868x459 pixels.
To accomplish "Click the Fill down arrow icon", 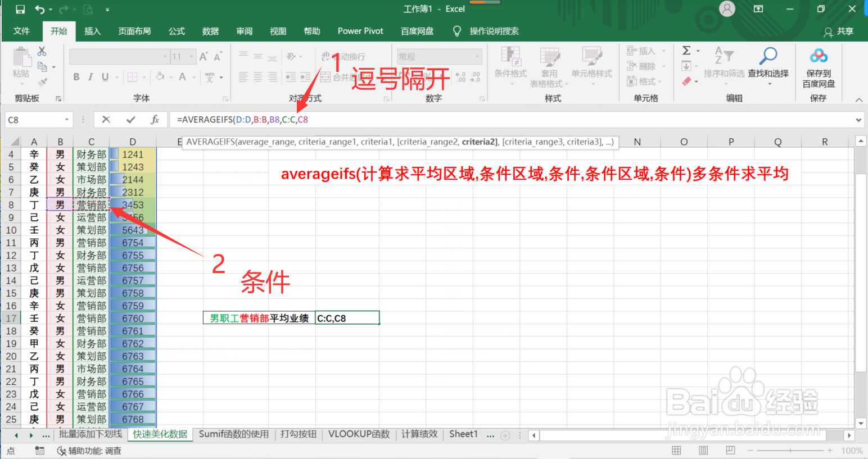I will click(686, 66).
